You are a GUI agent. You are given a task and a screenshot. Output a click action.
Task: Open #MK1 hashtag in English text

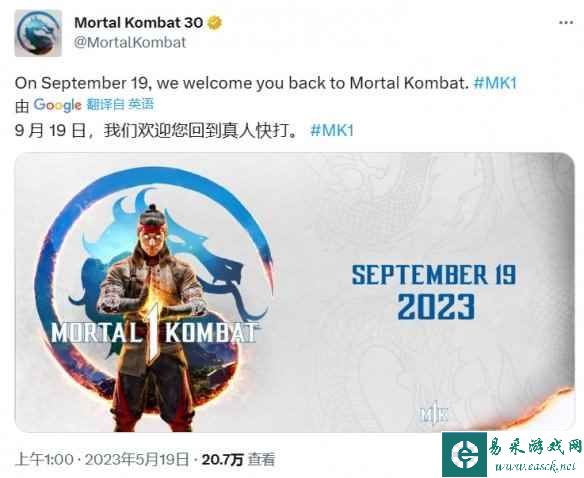click(x=495, y=83)
